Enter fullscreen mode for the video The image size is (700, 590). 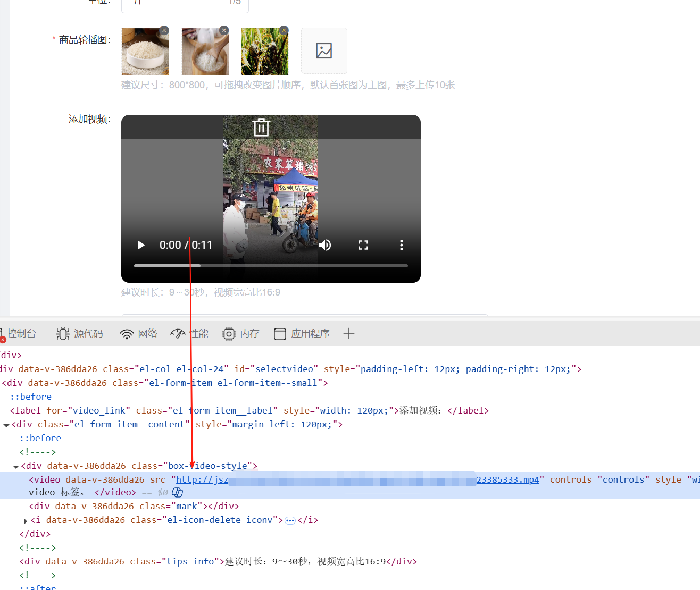[x=363, y=245]
